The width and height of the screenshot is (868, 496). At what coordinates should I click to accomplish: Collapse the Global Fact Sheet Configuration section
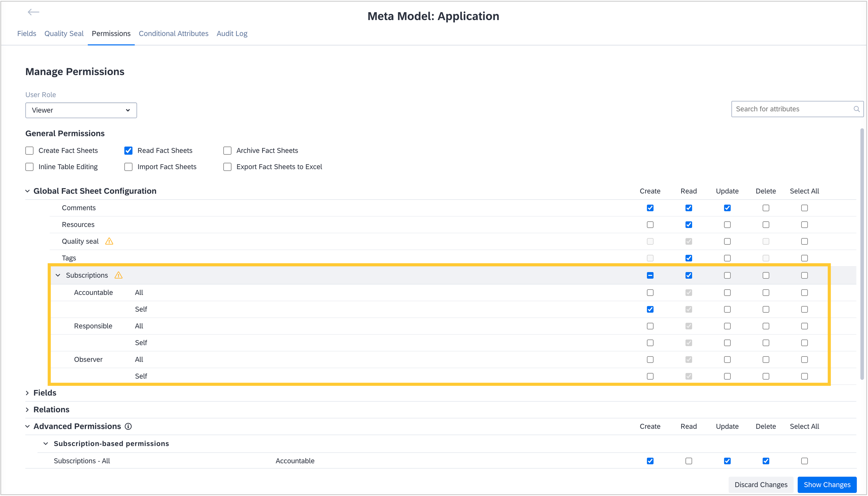coord(28,191)
